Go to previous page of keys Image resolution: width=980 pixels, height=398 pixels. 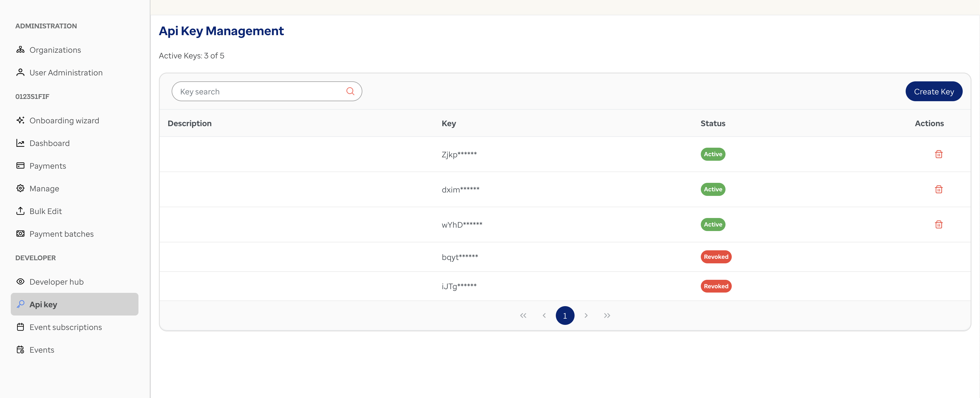click(544, 316)
